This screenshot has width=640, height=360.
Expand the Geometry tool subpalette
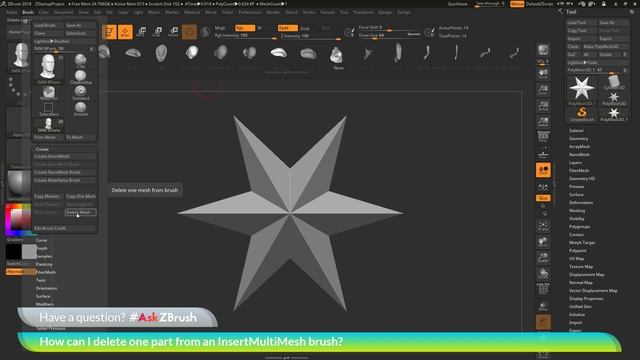pos(578,138)
